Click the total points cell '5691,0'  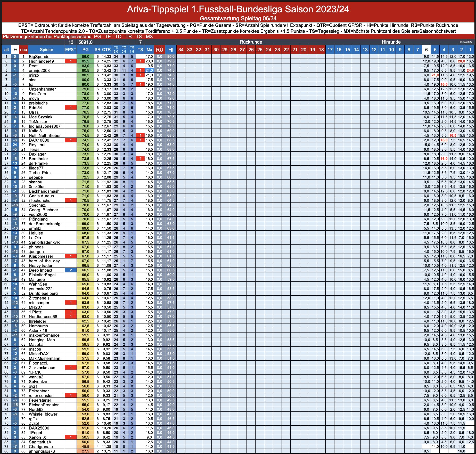(85, 42)
